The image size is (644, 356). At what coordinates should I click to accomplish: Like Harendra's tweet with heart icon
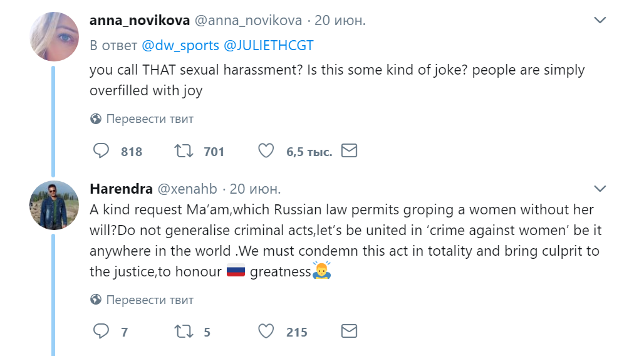pyautogui.click(x=266, y=331)
